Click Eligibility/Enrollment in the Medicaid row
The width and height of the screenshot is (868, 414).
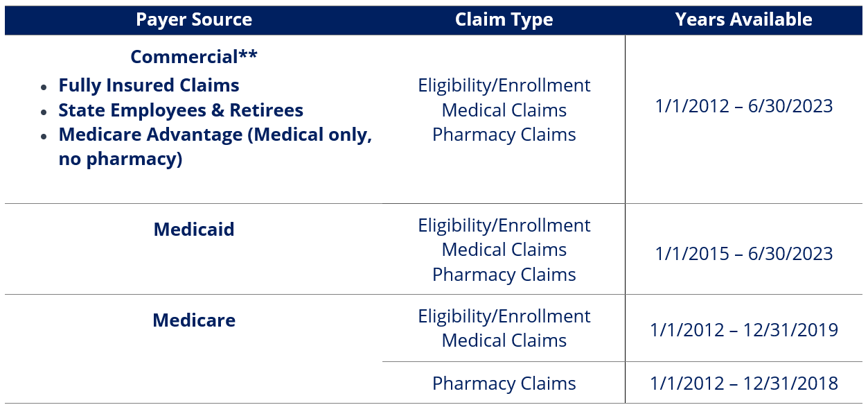point(504,225)
